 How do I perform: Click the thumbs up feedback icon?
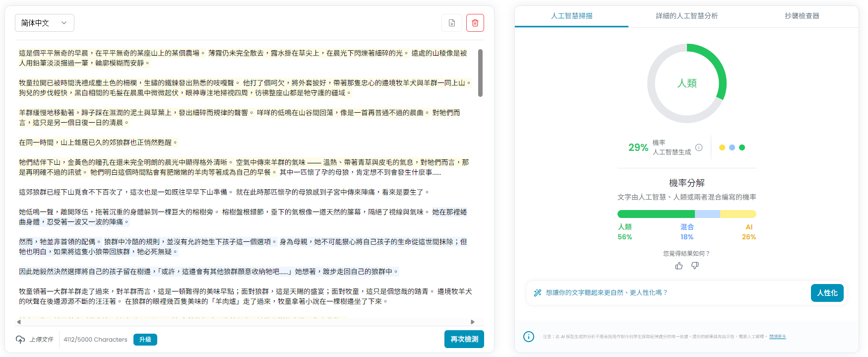679,266
